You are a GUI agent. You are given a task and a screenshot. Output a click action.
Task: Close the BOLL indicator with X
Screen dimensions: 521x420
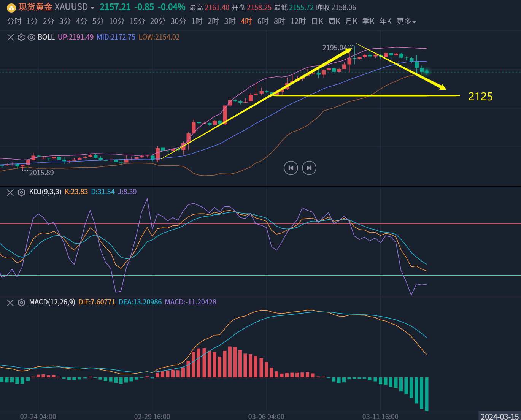11,37
